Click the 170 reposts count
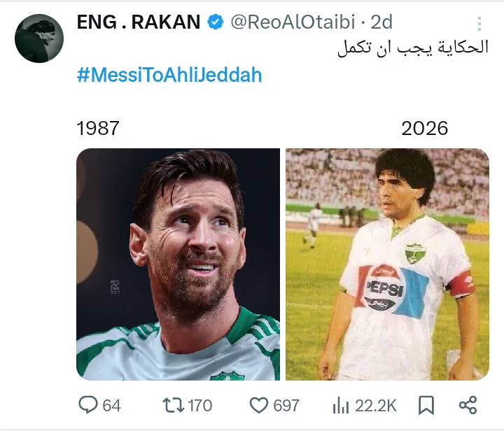 click(199, 405)
